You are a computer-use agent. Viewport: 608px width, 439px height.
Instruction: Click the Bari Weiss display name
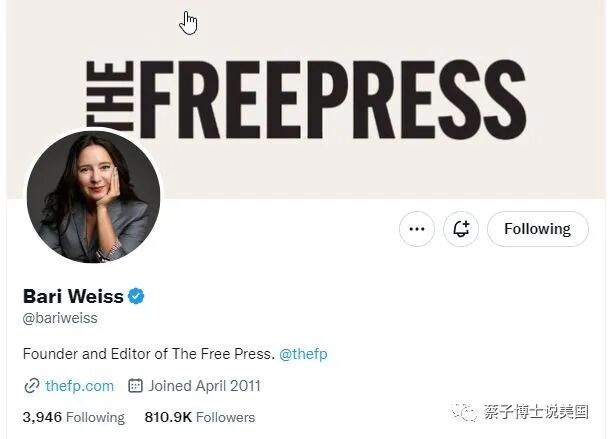click(x=73, y=296)
